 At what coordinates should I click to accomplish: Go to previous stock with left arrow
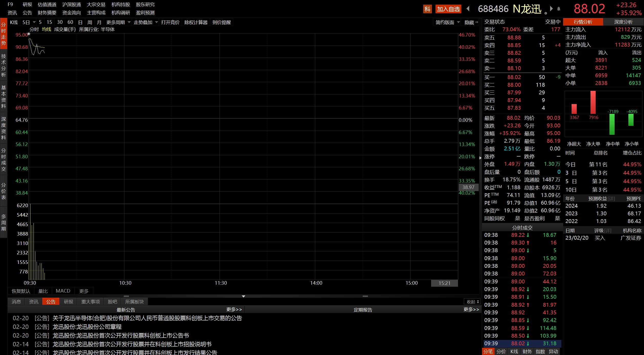pos(468,9)
